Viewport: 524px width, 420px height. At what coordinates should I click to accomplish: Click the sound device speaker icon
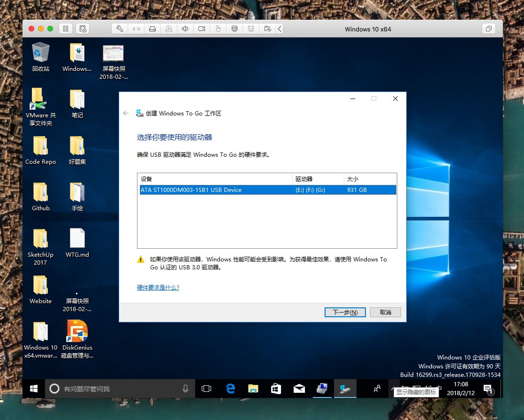tap(185, 29)
